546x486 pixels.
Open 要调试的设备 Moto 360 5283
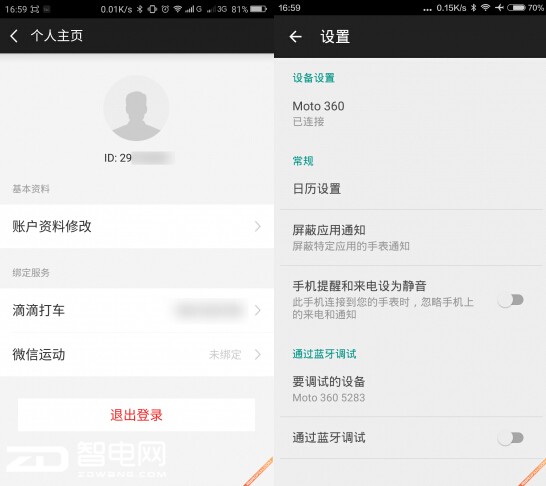click(x=411, y=389)
